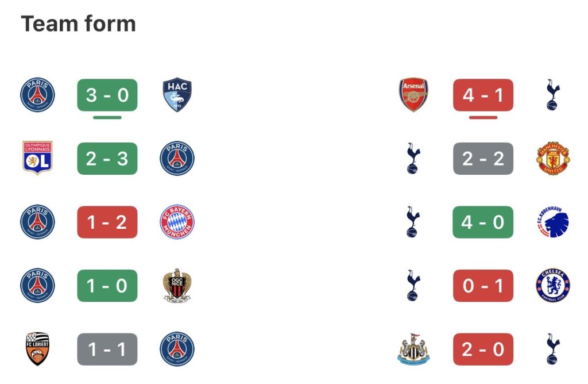
Task: Open the Chelsea club crest
Action: [x=553, y=286]
